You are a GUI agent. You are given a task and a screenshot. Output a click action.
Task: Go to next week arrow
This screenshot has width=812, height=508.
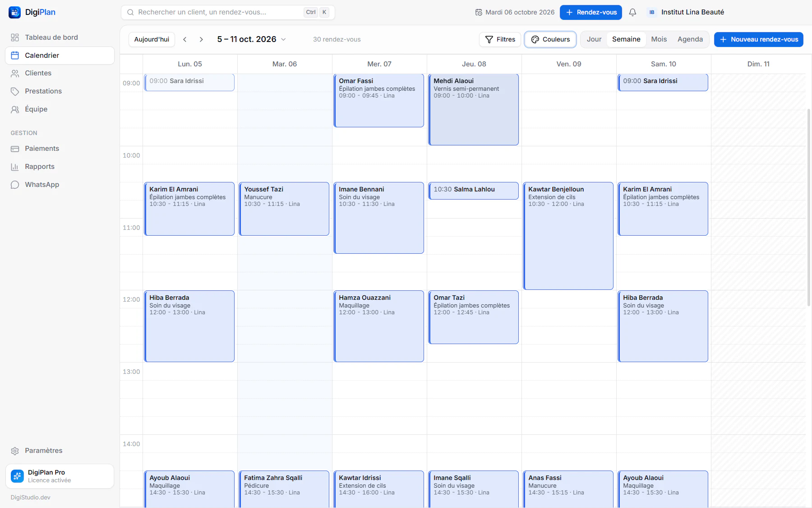click(201, 39)
